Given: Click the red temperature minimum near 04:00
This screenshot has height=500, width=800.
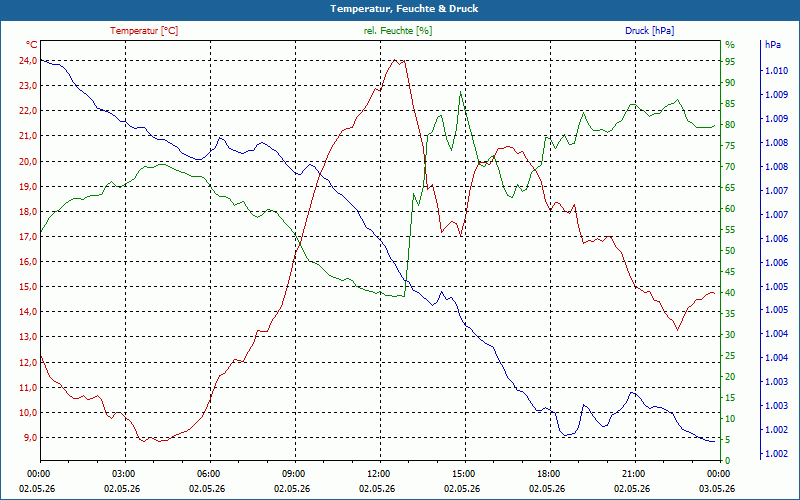Looking at the screenshot, I should [143, 441].
